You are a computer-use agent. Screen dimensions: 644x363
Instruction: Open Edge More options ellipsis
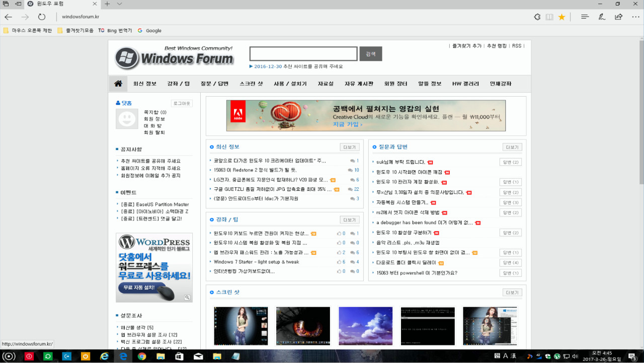(x=635, y=17)
